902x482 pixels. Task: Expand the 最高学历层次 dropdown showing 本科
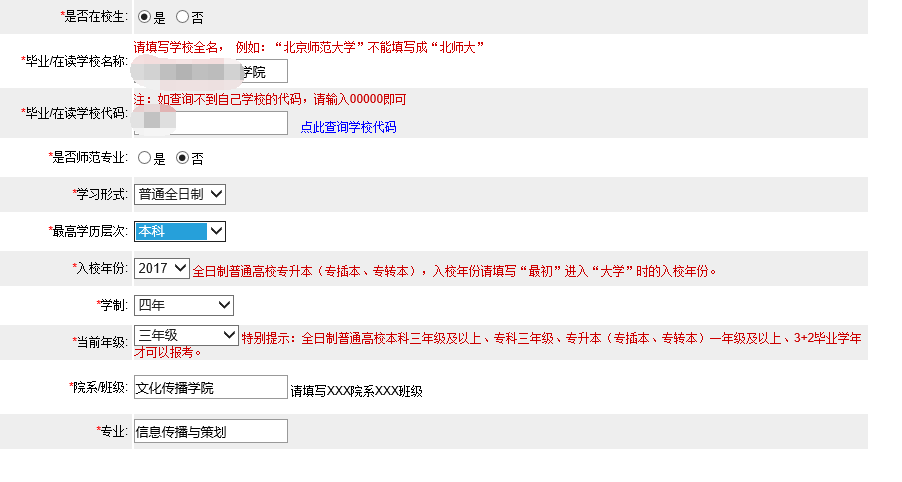[x=179, y=231]
